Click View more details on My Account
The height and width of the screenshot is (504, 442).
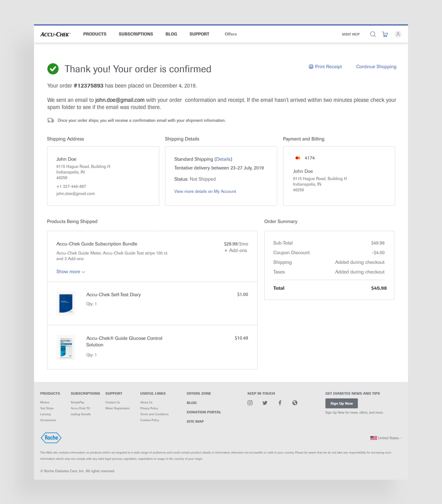point(205,191)
